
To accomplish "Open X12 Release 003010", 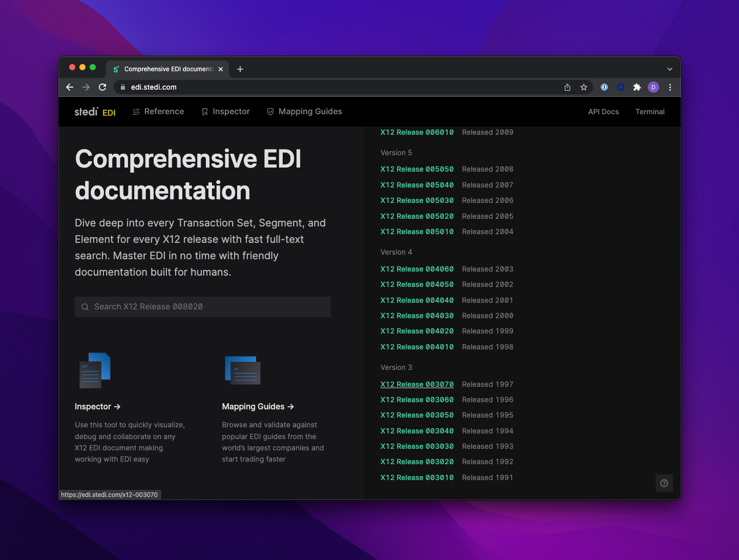I will (x=417, y=478).
